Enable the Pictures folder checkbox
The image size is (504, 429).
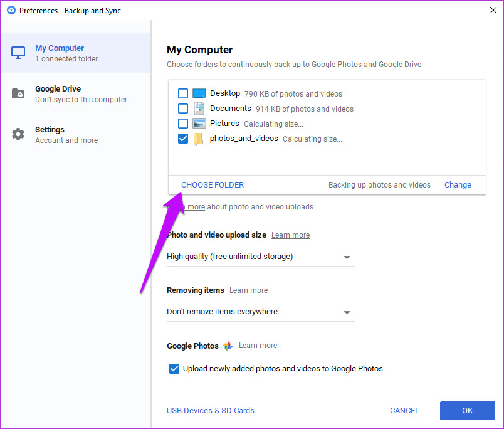point(183,124)
